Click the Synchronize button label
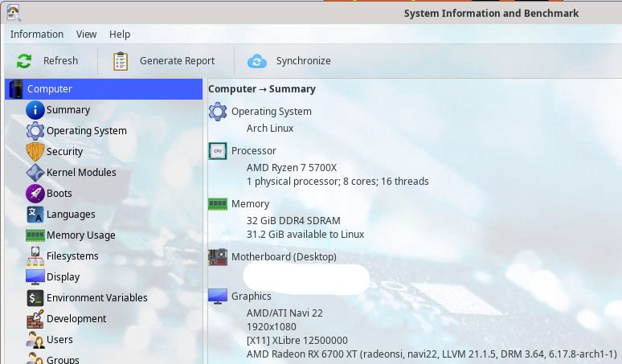The height and width of the screenshot is (364, 622). (304, 61)
